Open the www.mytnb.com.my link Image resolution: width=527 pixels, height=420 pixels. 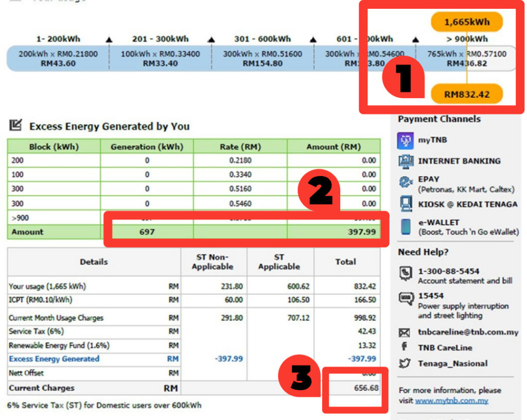(x=451, y=401)
